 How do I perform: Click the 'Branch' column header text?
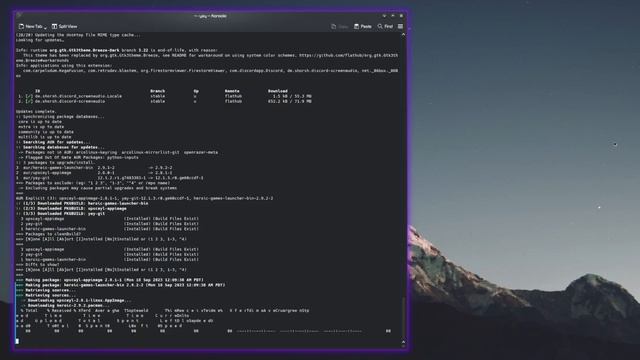157,91
